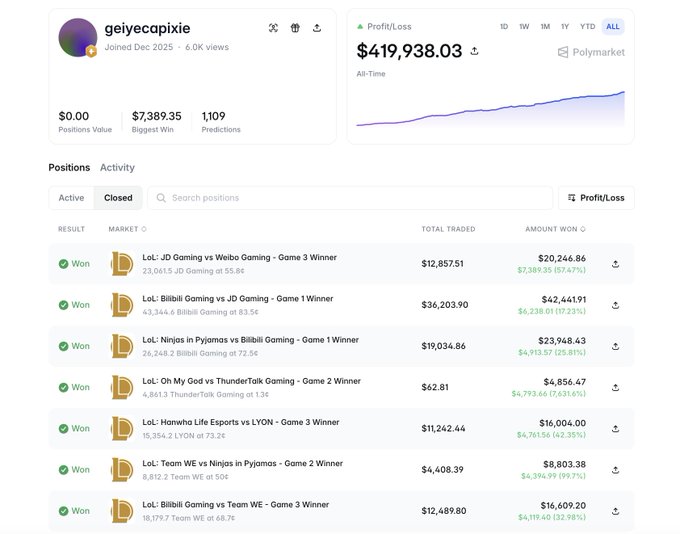Click the $12,857.51 total traded cell
Image resolution: width=680 pixels, height=534 pixels.
(442, 264)
